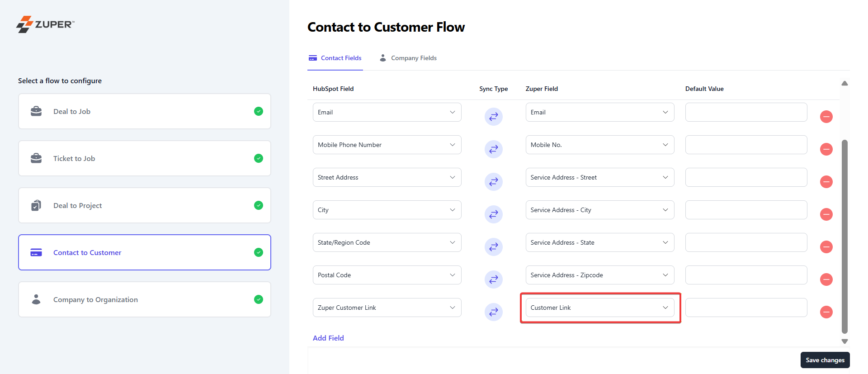This screenshot has width=868, height=374.
Task: Click the Add Field link
Action: [x=328, y=338]
